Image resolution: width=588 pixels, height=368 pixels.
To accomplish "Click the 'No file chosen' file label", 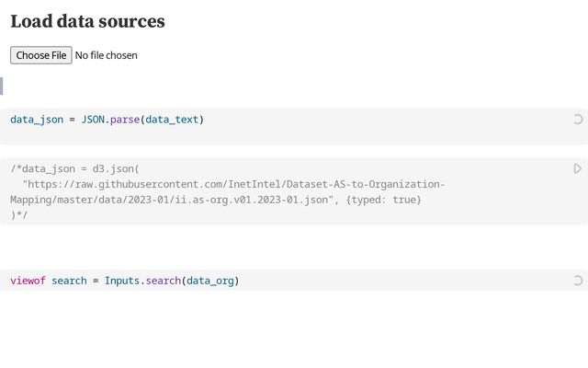I will click(x=107, y=55).
